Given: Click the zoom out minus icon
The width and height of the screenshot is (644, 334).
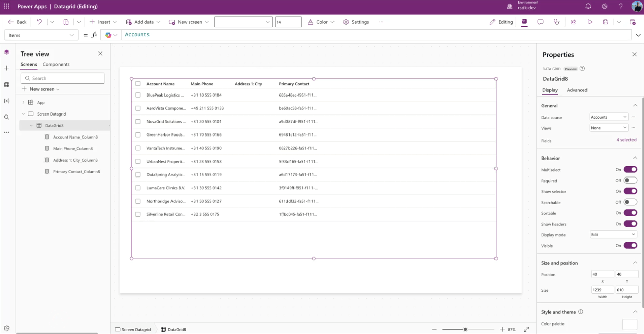Looking at the screenshot, I should pos(434,329).
